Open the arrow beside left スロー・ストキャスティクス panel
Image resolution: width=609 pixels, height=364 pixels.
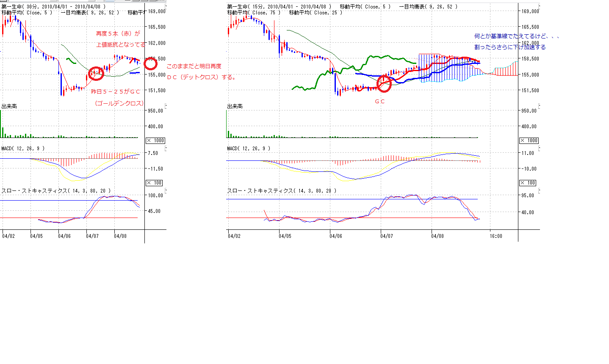tap(166, 191)
